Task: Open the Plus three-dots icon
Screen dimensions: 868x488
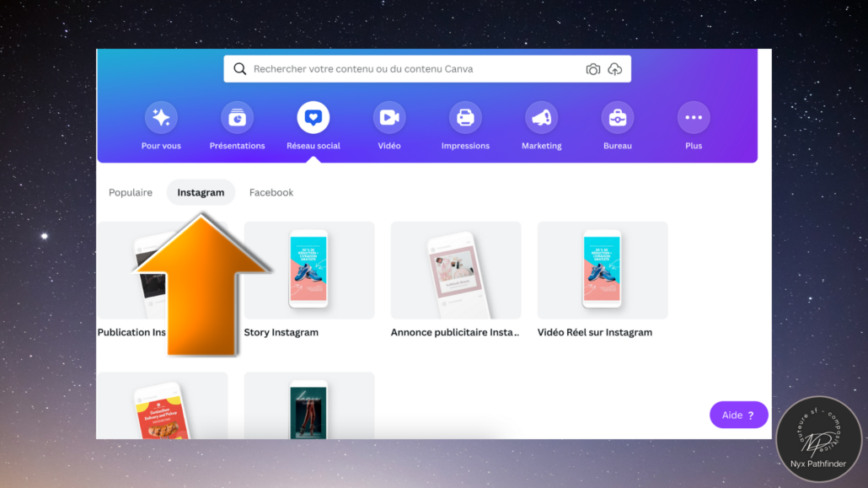Action: [694, 117]
